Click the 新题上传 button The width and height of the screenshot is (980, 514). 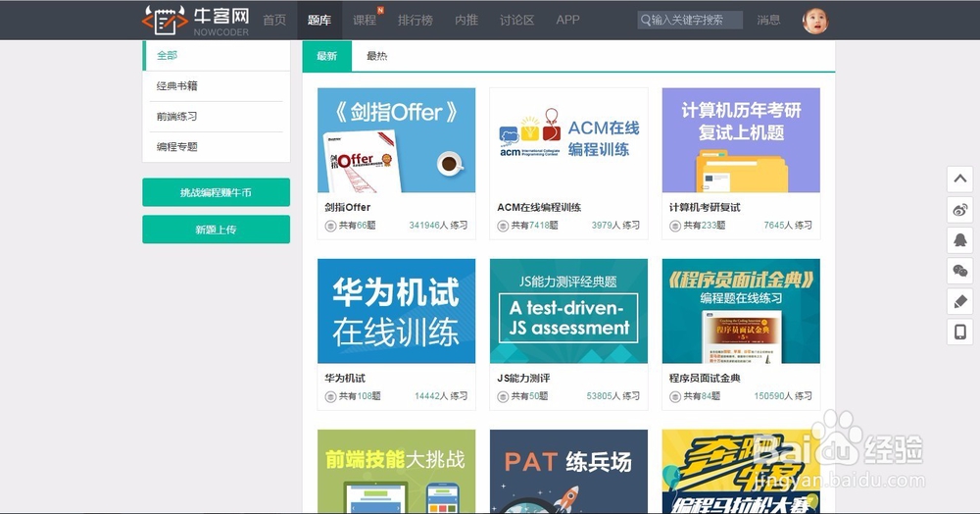click(x=217, y=230)
